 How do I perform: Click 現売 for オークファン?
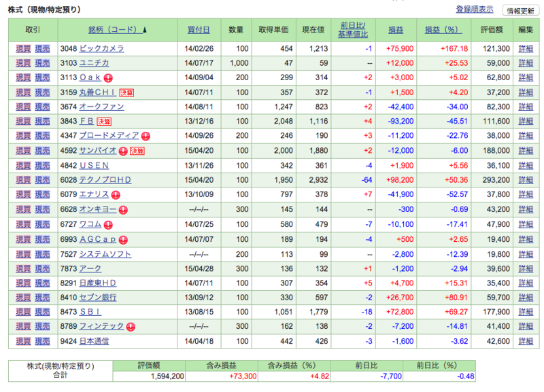tap(42, 107)
